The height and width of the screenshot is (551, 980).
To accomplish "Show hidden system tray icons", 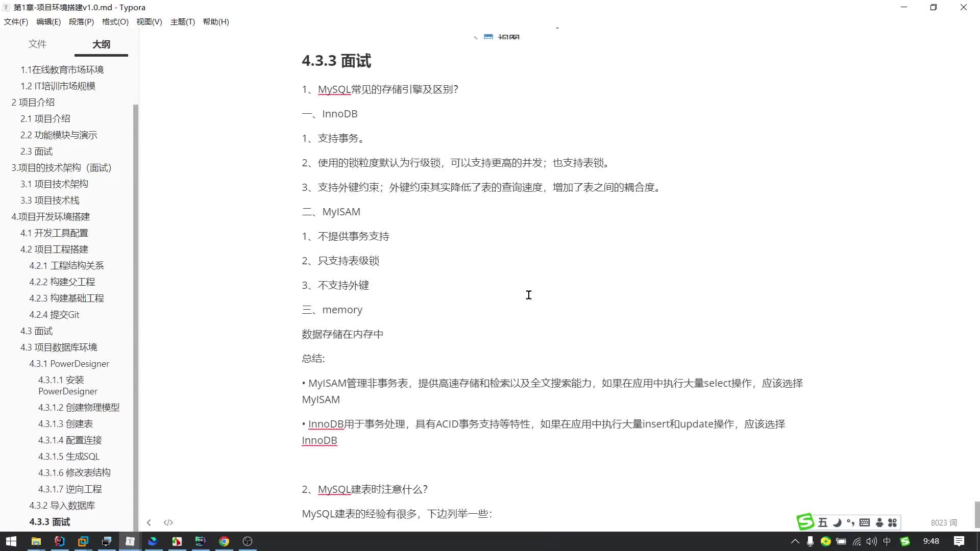I will tap(795, 541).
